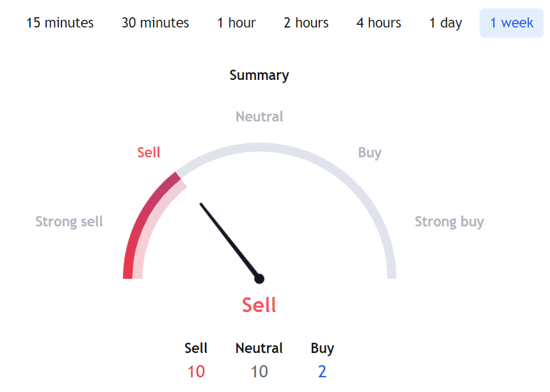Switch to 1 day timeframe
550x392 pixels.
coord(446,23)
